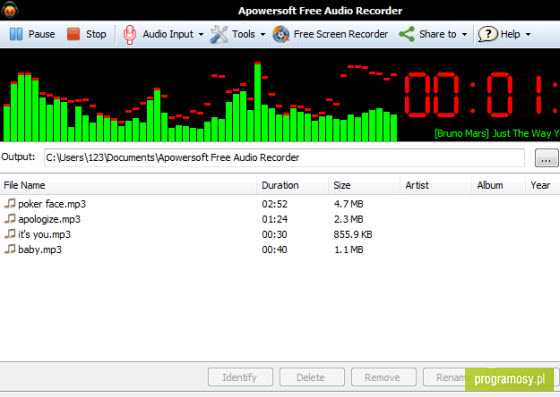Sort list by File Name column header
The height and width of the screenshot is (397, 560).
coord(128,185)
